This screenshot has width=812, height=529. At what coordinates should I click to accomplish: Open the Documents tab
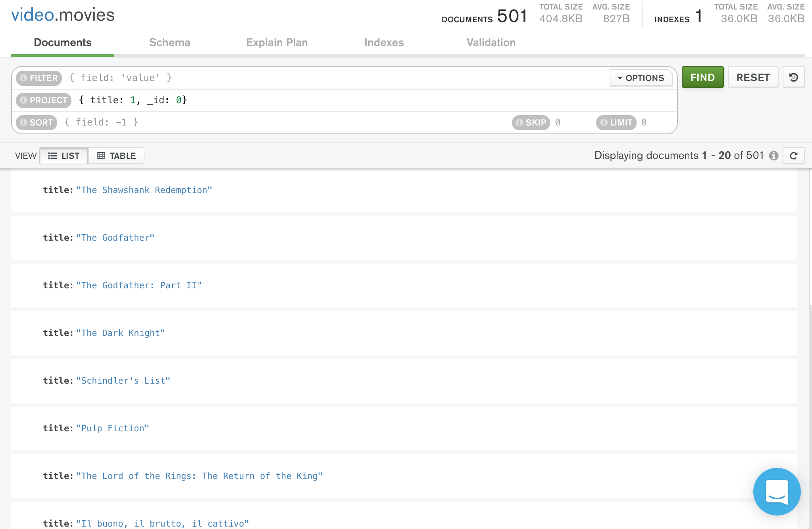pos(63,42)
